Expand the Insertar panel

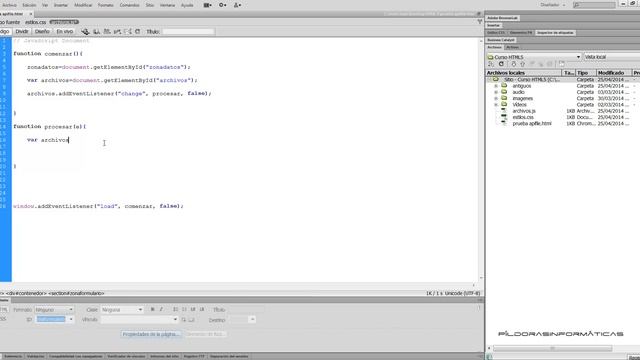click(x=493, y=25)
